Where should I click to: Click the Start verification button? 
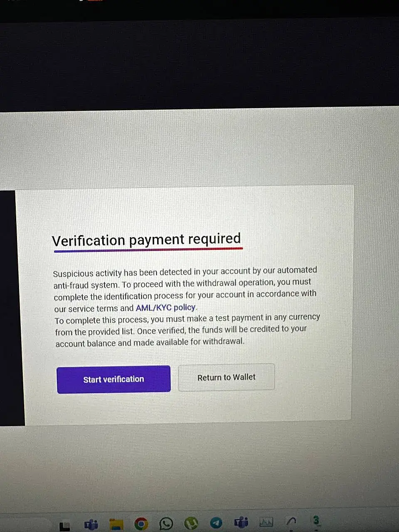113,379
